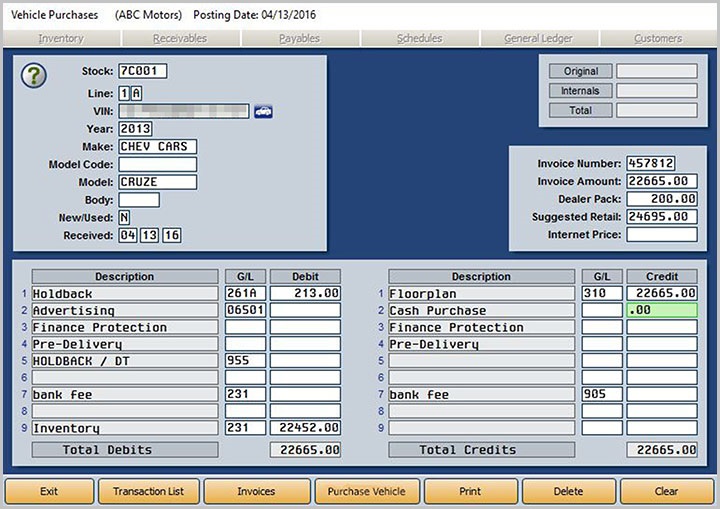
Task: Open the Inventory menu tab
Action: point(61,39)
